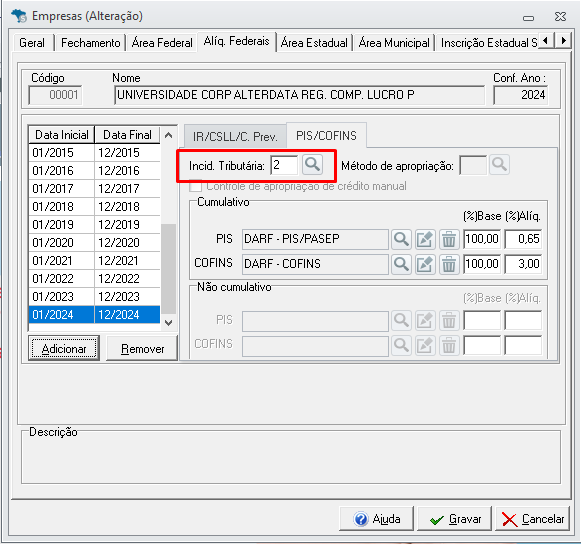Search the Cumulativo COFINS DARF entry
The height and width of the screenshot is (544, 581).
401,264
